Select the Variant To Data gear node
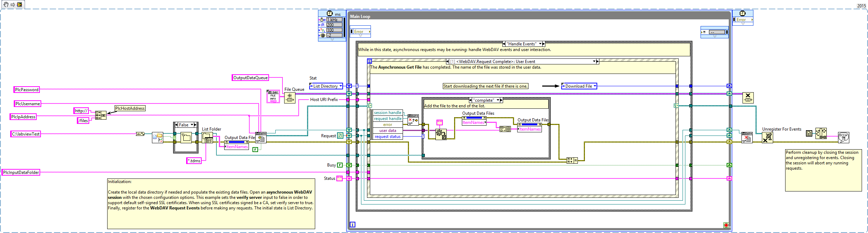 point(441,134)
